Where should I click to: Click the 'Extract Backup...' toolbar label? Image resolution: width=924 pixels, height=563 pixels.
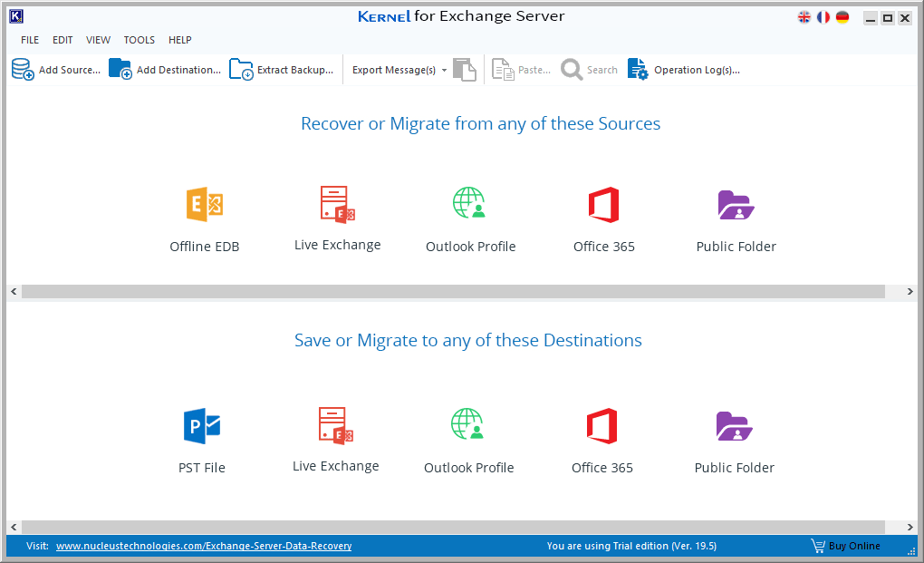tap(295, 70)
